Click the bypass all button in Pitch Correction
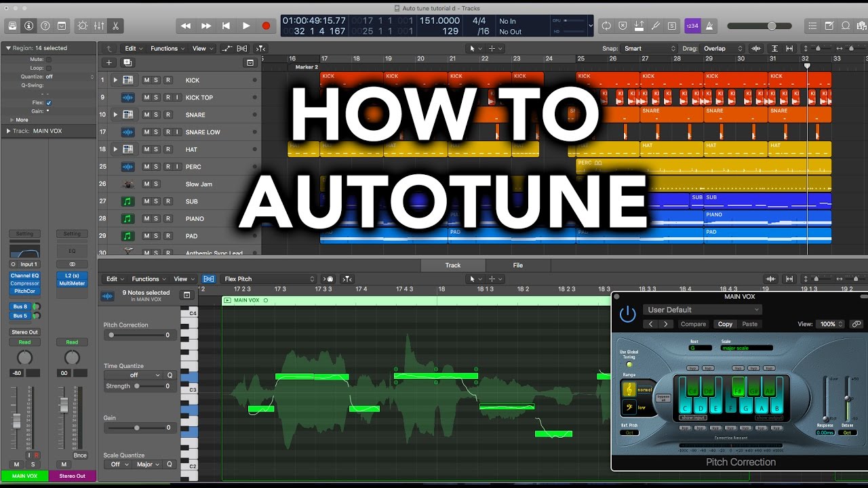The height and width of the screenshot is (488, 868). tap(663, 398)
